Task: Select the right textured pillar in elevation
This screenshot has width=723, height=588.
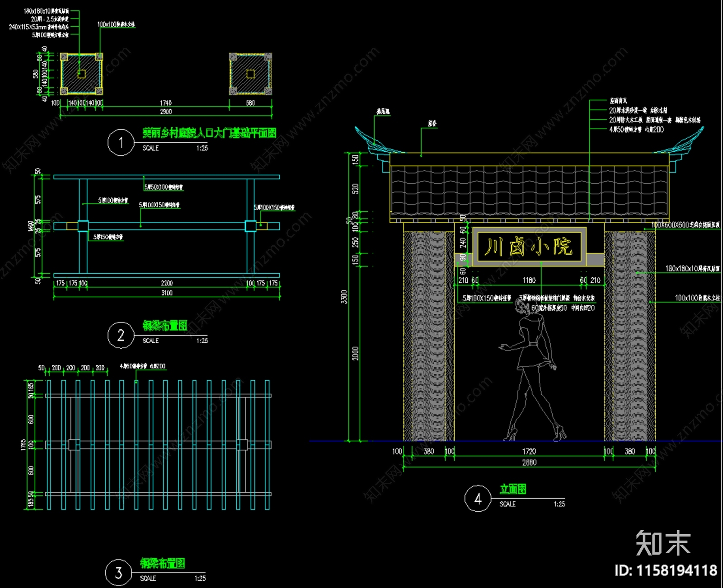Action: point(630,336)
